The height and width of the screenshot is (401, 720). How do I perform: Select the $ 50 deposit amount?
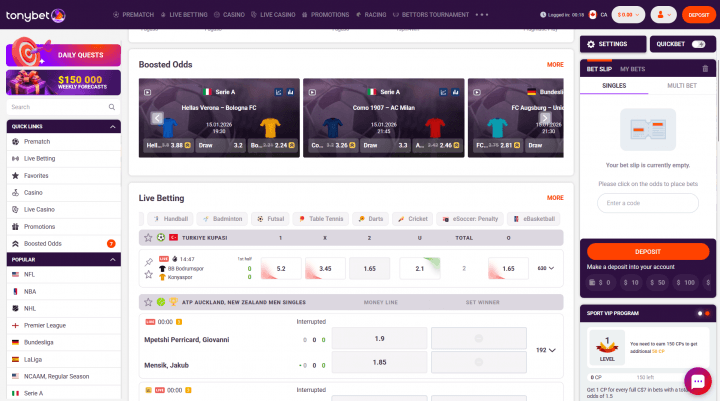(x=658, y=282)
